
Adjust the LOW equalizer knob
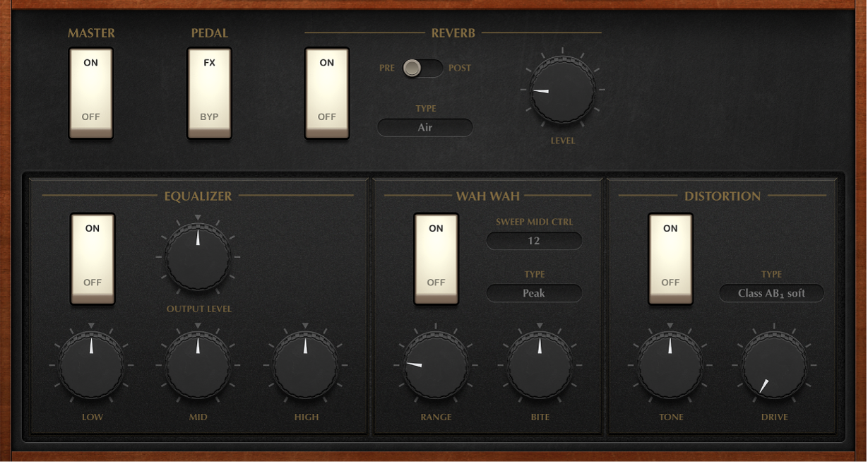92,365
